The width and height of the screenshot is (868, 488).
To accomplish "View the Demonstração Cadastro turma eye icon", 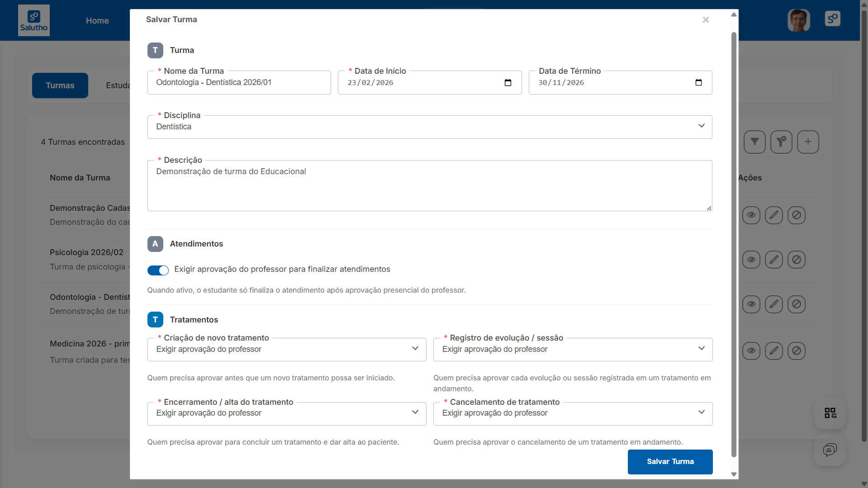I will coord(751,215).
